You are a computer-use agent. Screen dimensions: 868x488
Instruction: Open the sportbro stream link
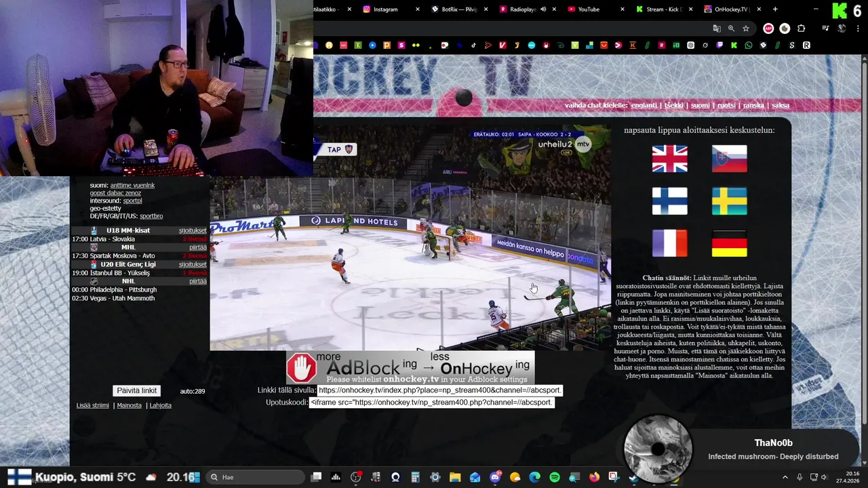[151, 216]
